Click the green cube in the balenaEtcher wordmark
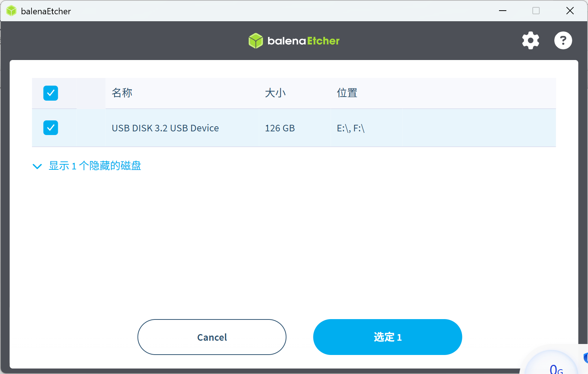The width and height of the screenshot is (588, 374). tap(256, 41)
